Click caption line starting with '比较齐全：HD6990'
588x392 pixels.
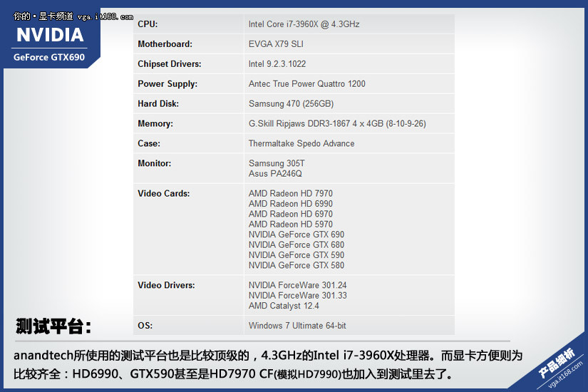pyautogui.click(x=233, y=374)
